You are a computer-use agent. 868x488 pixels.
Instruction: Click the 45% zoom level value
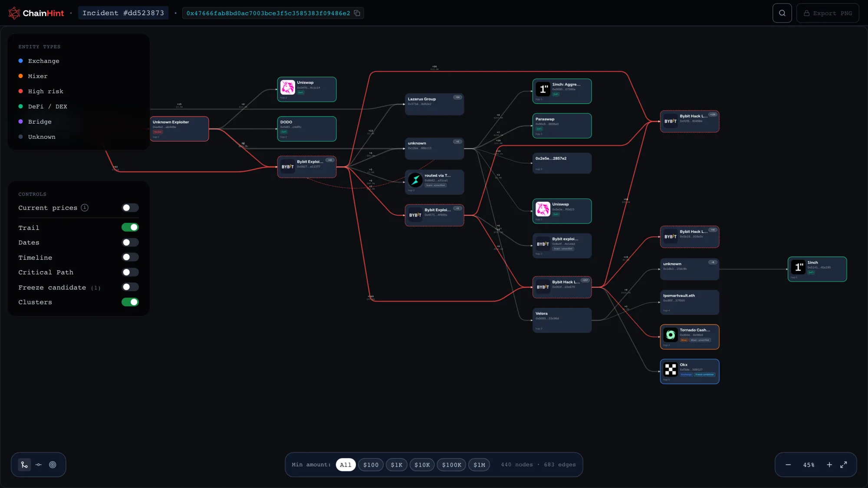coord(809,465)
